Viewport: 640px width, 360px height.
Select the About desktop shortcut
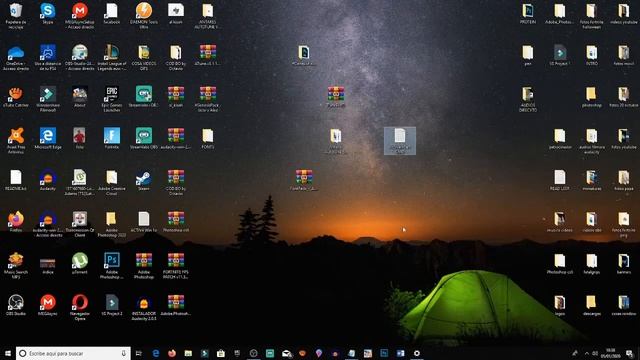(80, 97)
